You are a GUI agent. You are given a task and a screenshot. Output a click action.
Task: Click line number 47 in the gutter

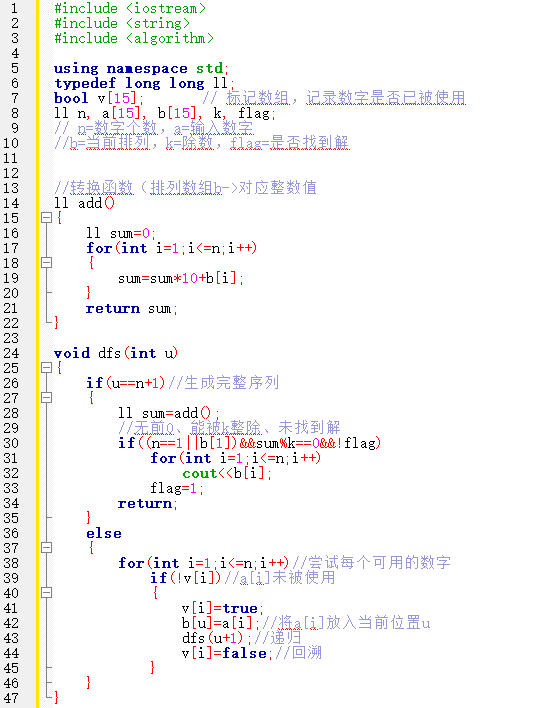[x=12, y=698]
